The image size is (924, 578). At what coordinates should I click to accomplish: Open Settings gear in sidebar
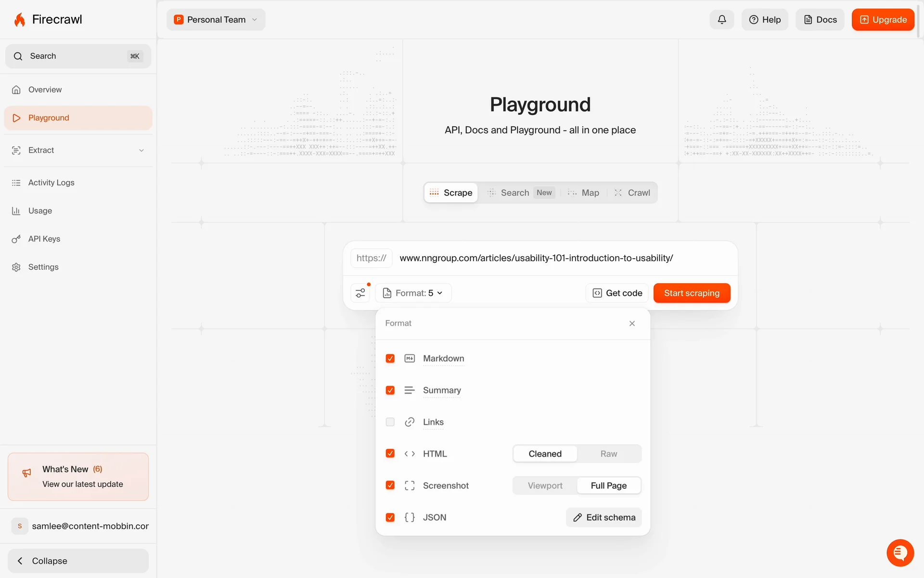click(43, 267)
